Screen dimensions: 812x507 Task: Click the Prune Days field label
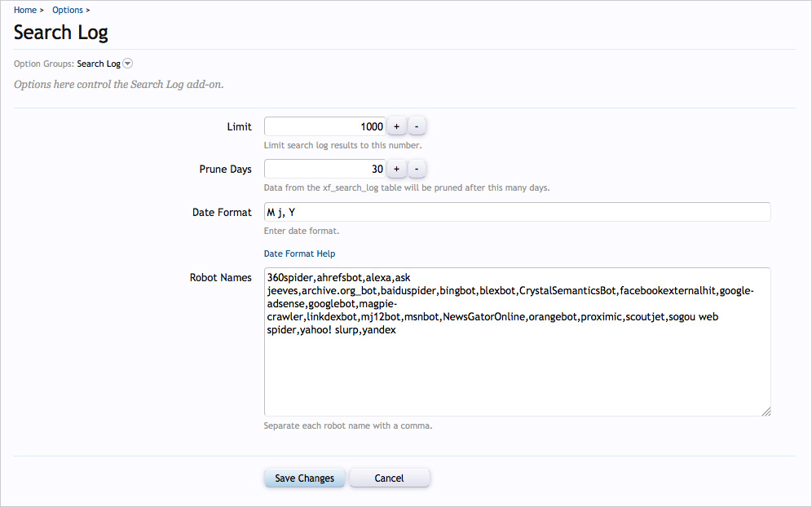(225, 169)
